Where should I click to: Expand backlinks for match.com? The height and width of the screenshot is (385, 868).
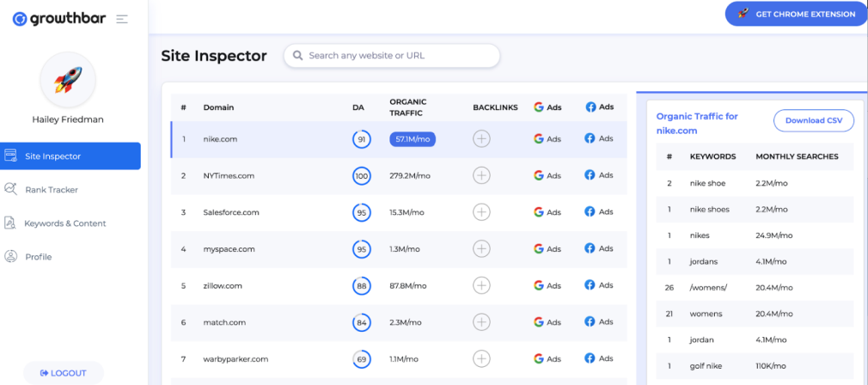(481, 322)
